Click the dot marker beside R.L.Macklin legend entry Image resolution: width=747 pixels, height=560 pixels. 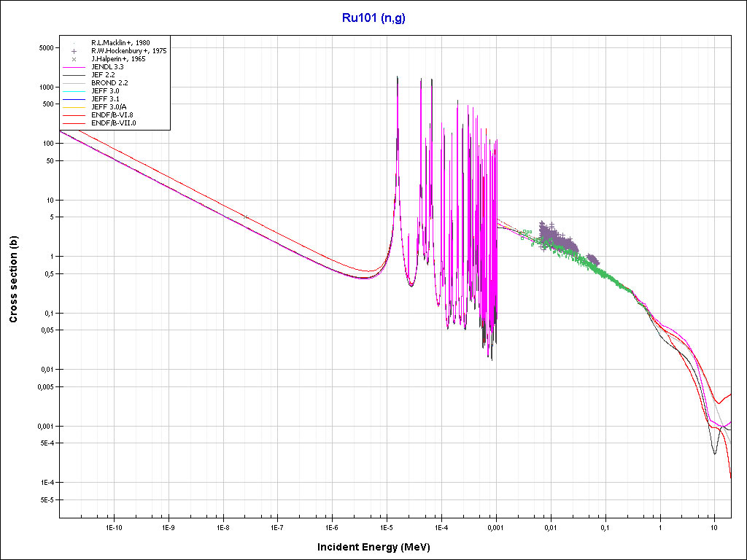tap(74, 43)
